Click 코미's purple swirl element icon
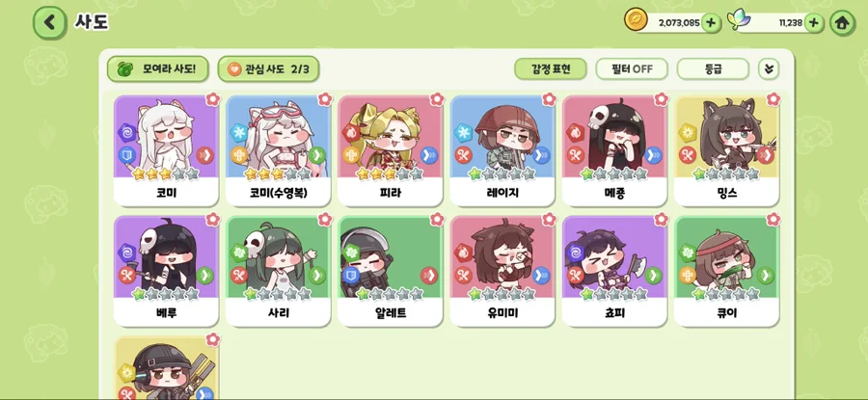Viewport: 868px width, 400px height. tap(127, 133)
